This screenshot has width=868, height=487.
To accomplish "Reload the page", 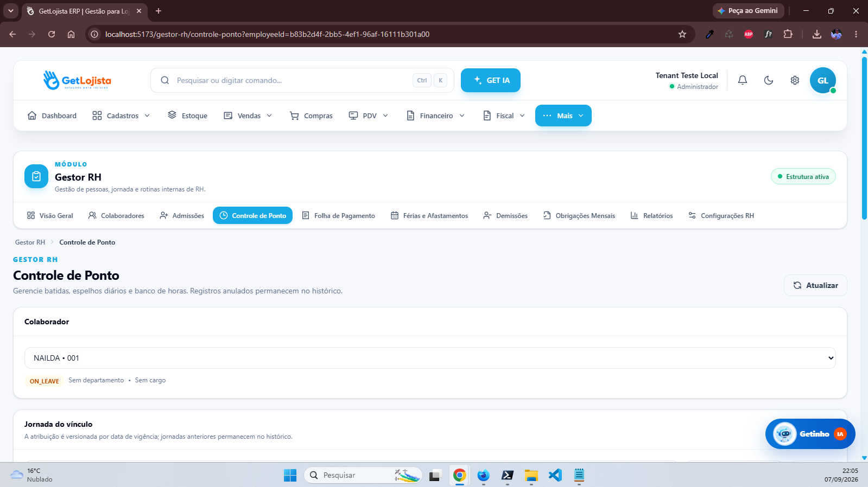I will point(52,34).
